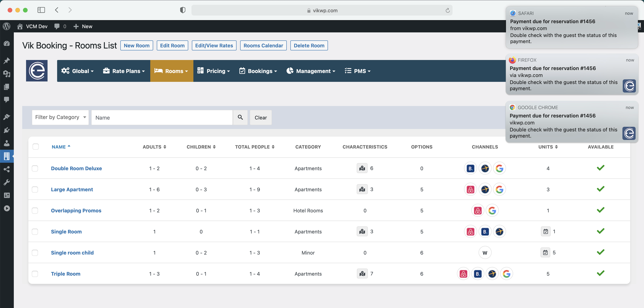Toggle checkbox for Double Room Deluxe row
Screen dimensions: 644x308
click(35, 168)
